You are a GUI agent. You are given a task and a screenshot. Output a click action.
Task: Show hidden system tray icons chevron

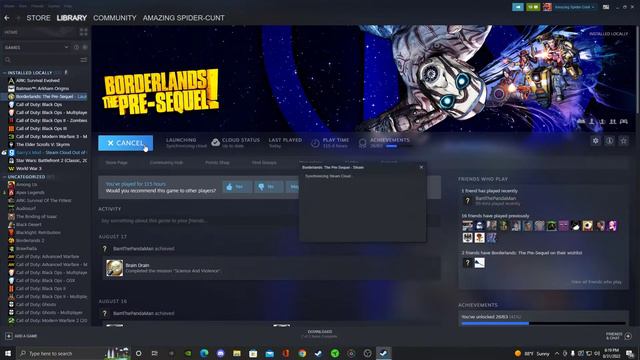[x=557, y=353]
